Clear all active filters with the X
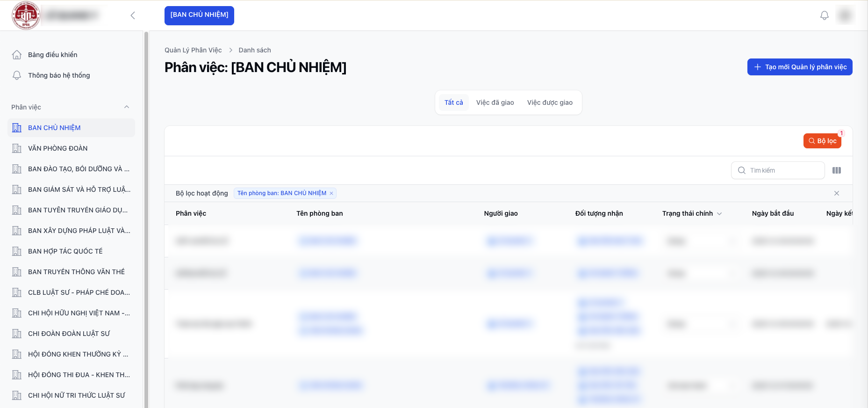Image resolution: width=868 pixels, height=408 pixels. click(x=836, y=193)
